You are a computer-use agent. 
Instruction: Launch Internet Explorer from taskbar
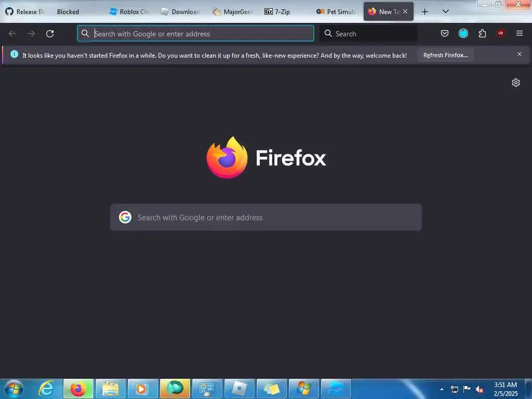pyautogui.click(x=46, y=389)
